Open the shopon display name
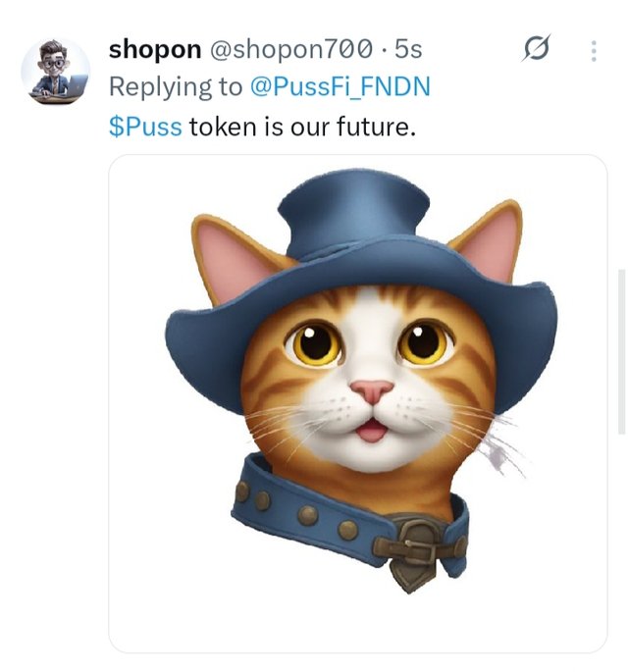The width and height of the screenshot is (628, 672). [x=155, y=49]
